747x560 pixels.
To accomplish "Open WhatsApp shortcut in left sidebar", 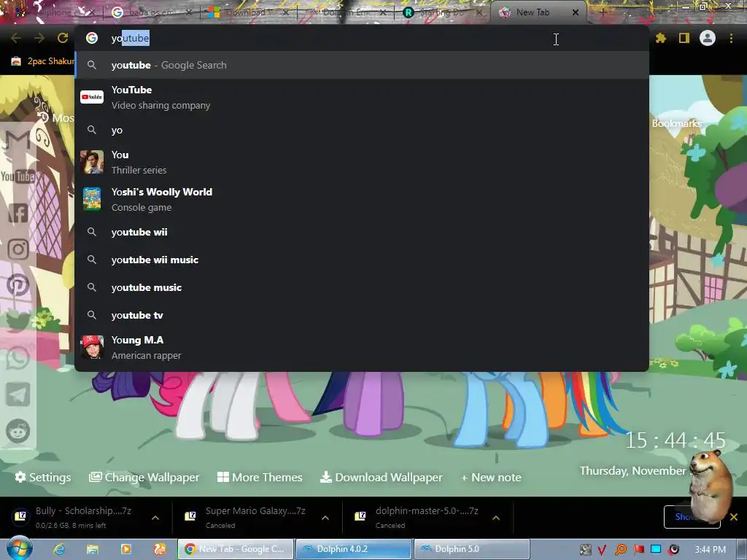I will click(18, 358).
